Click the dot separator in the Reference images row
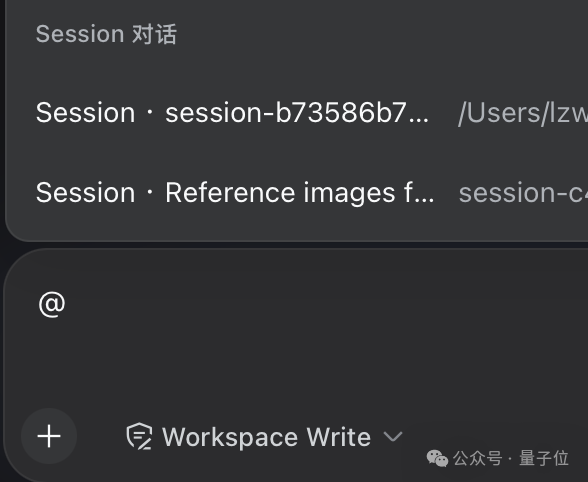The width and height of the screenshot is (588, 482). 150,192
